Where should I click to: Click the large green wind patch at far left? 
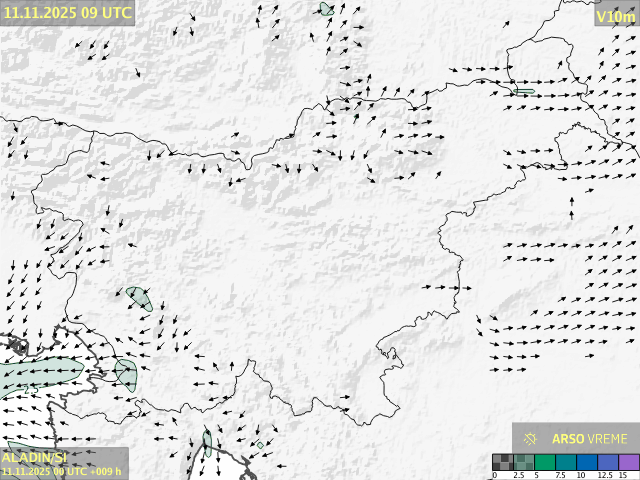point(40,375)
